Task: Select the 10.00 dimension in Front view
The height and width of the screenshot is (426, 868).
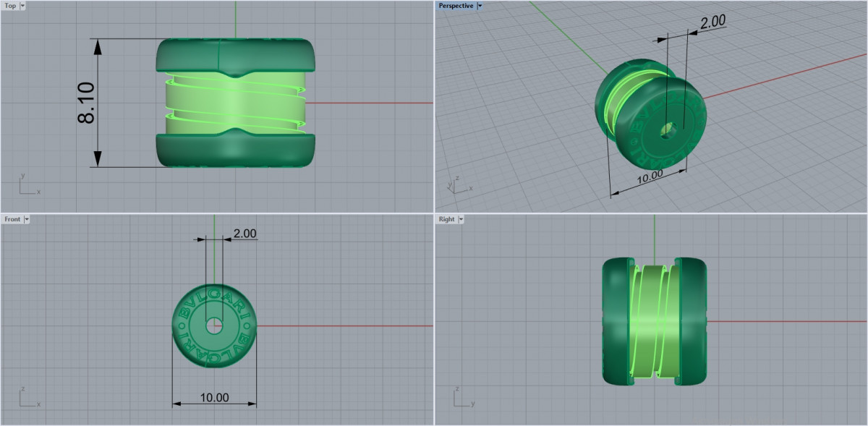Action: click(214, 397)
